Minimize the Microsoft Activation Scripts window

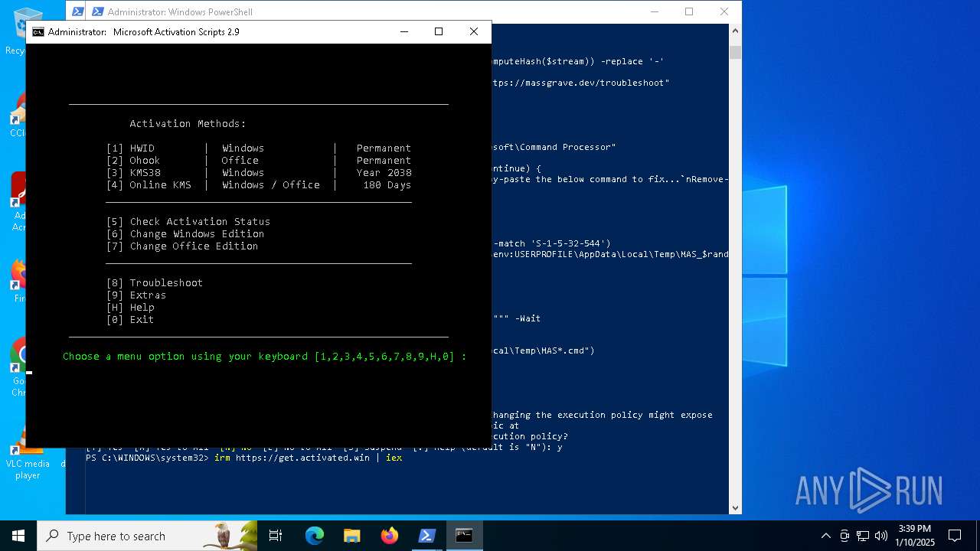pyautogui.click(x=403, y=31)
